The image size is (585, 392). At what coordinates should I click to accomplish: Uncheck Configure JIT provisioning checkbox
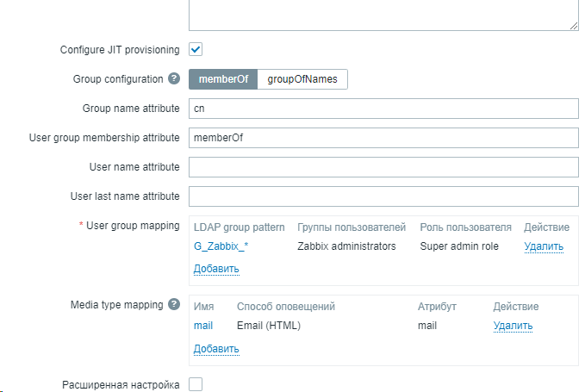pos(196,50)
